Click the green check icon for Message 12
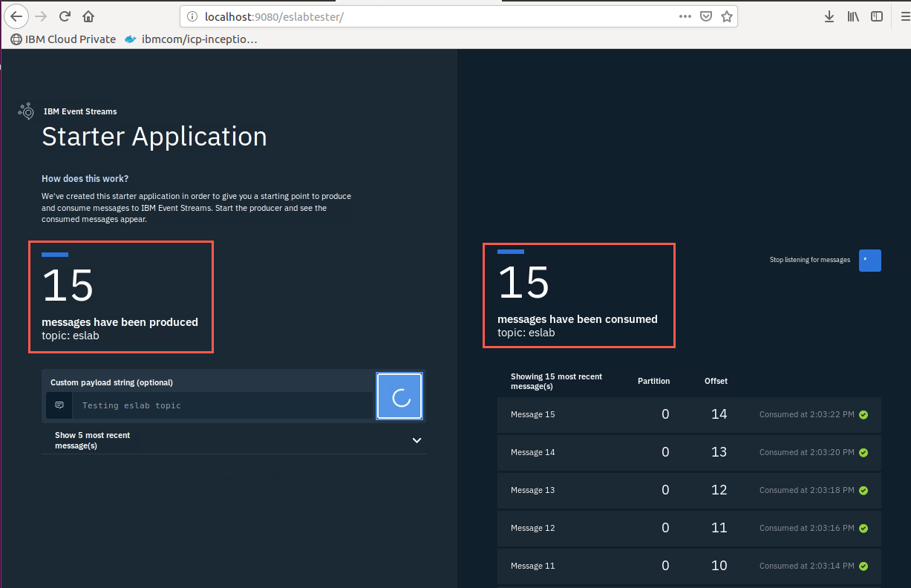 [863, 528]
